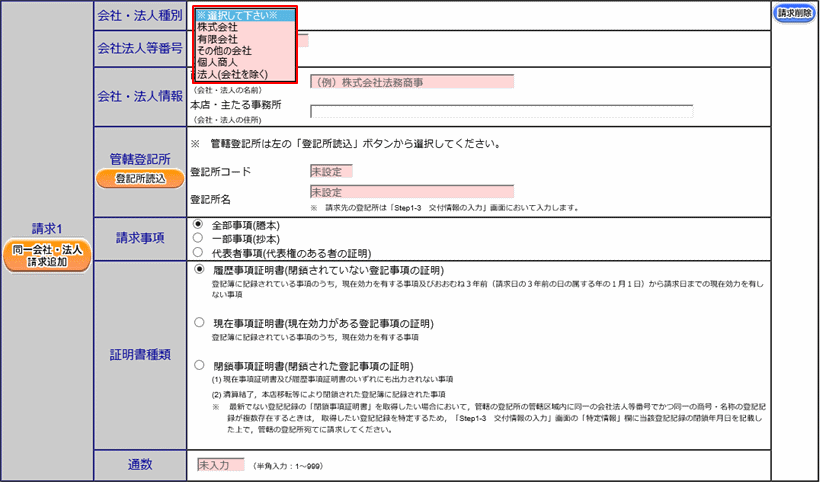
Task: Select 個人商人 in the dropdown list
Action: tap(245, 62)
